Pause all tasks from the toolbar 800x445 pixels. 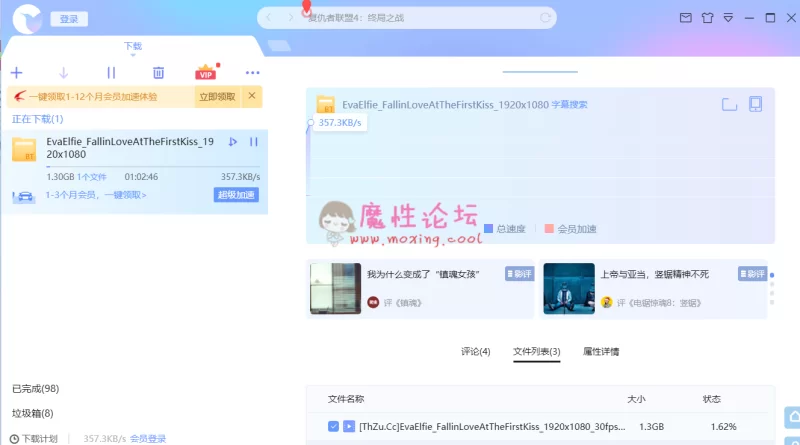pyautogui.click(x=111, y=73)
